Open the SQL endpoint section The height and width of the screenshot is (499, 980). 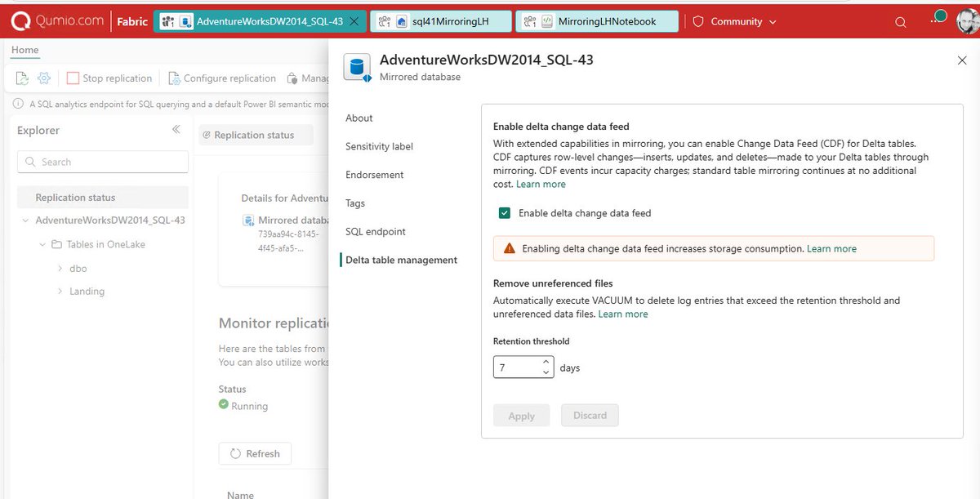[x=376, y=231]
